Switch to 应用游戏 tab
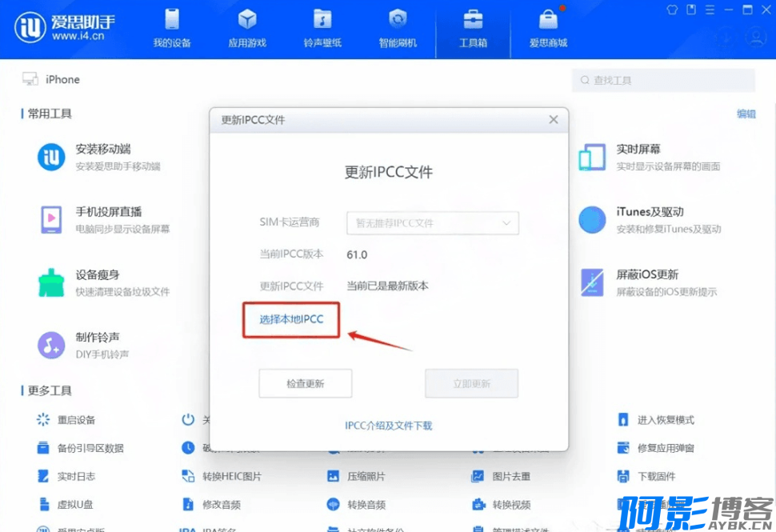The height and width of the screenshot is (532, 776). pos(247,29)
